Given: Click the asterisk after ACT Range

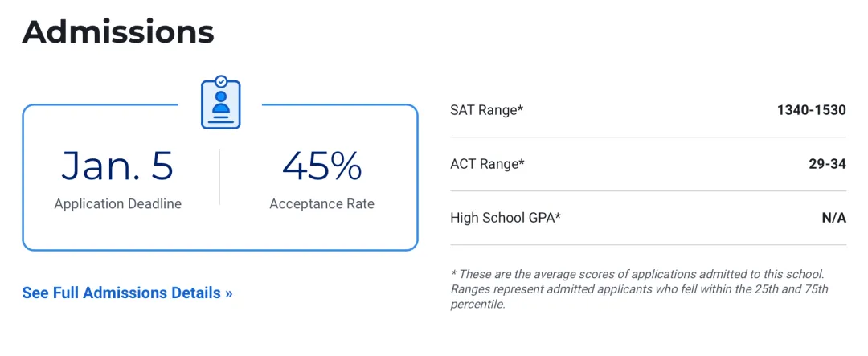Looking at the screenshot, I should click(522, 162).
